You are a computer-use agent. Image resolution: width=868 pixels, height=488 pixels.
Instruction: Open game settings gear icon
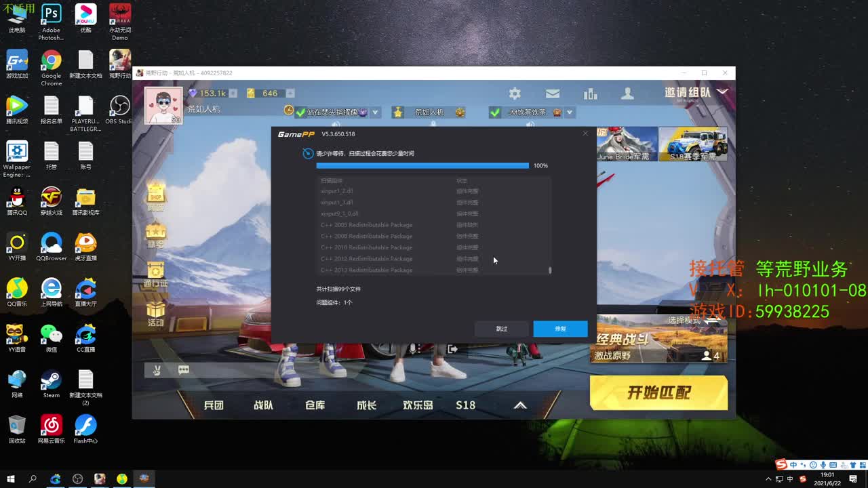(515, 94)
